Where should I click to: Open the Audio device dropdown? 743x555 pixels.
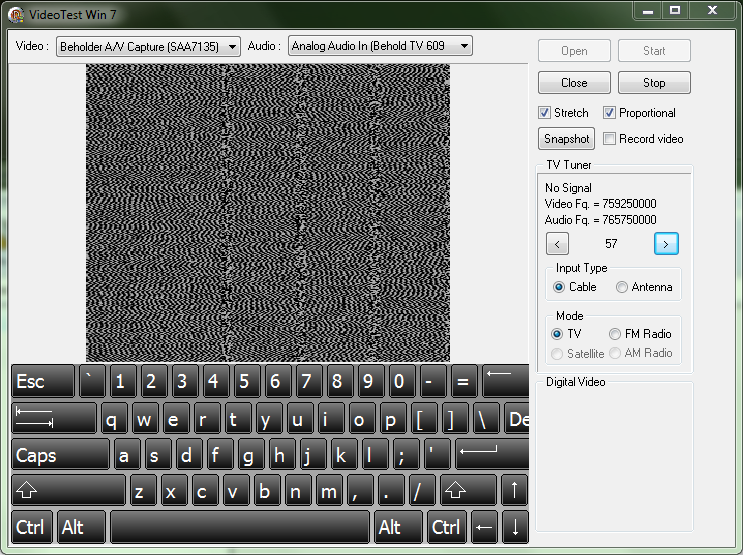(x=379, y=46)
